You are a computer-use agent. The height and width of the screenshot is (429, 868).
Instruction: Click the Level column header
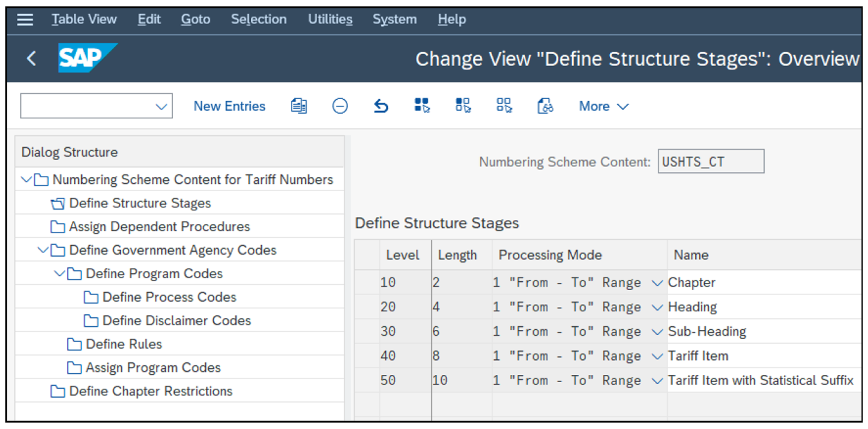coord(405,255)
